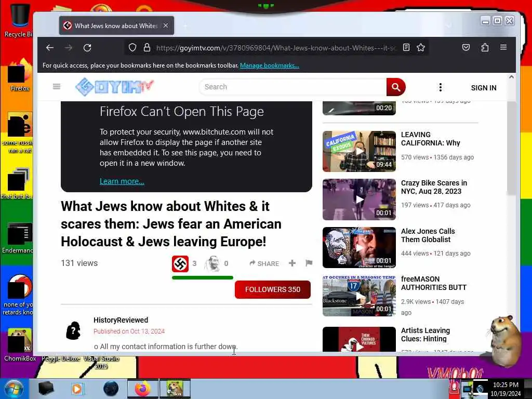Click the like rating icon
The image size is (532, 399).
tap(180, 263)
